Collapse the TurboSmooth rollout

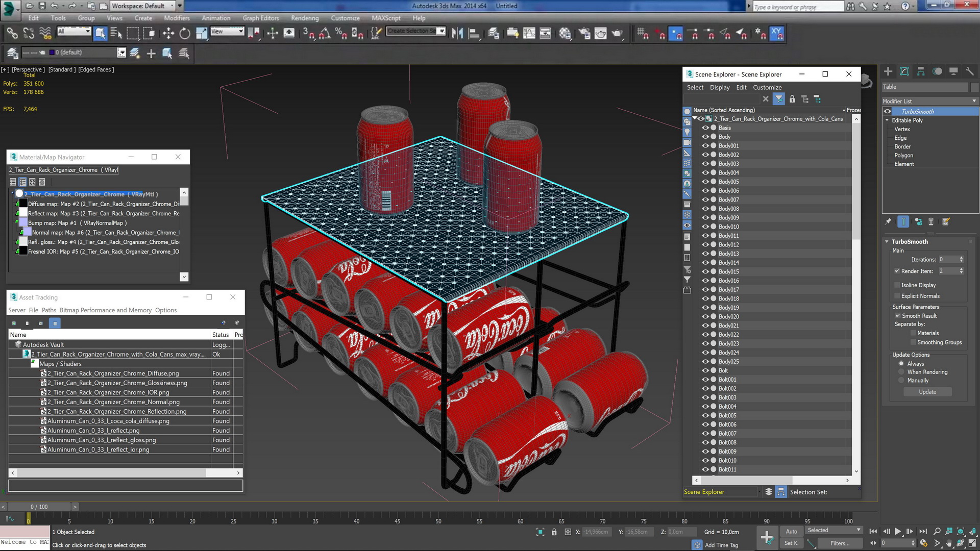887,242
